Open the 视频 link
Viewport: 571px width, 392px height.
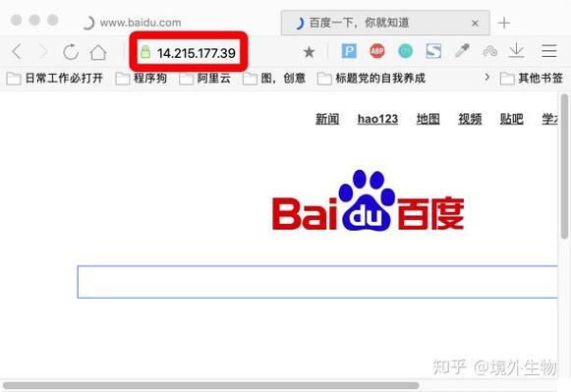470,119
